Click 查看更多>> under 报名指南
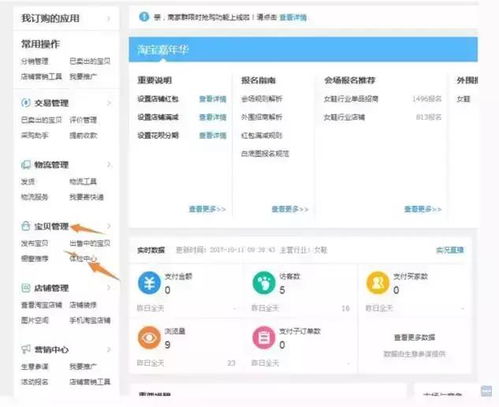Viewport: 499px width, 407px height. (x=290, y=209)
